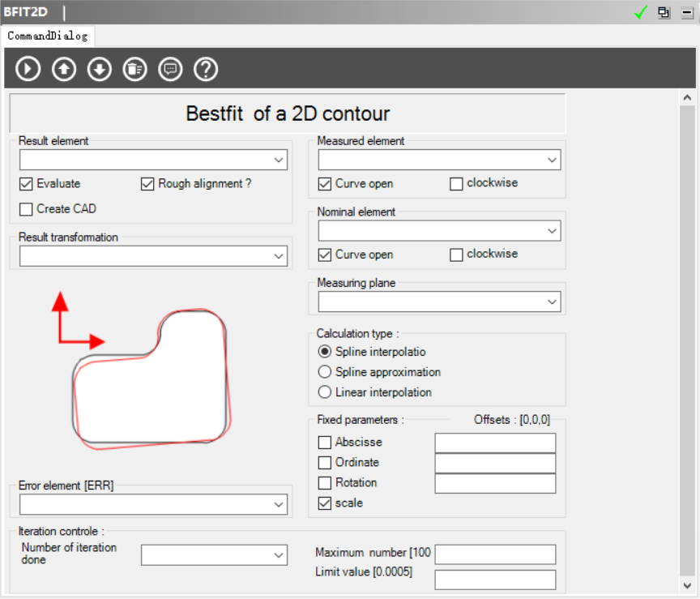Enable the Create CAD checkbox
Viewport: 700px width, 599px height.
[26, 209]
